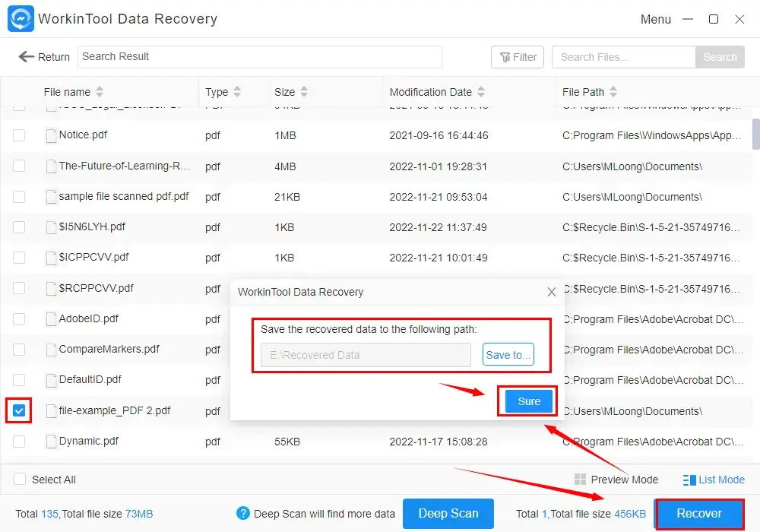This screenshot has height=532, width=760.
Task: Click file icon of CompareMarkers.pdf
Action: (51, 350)
